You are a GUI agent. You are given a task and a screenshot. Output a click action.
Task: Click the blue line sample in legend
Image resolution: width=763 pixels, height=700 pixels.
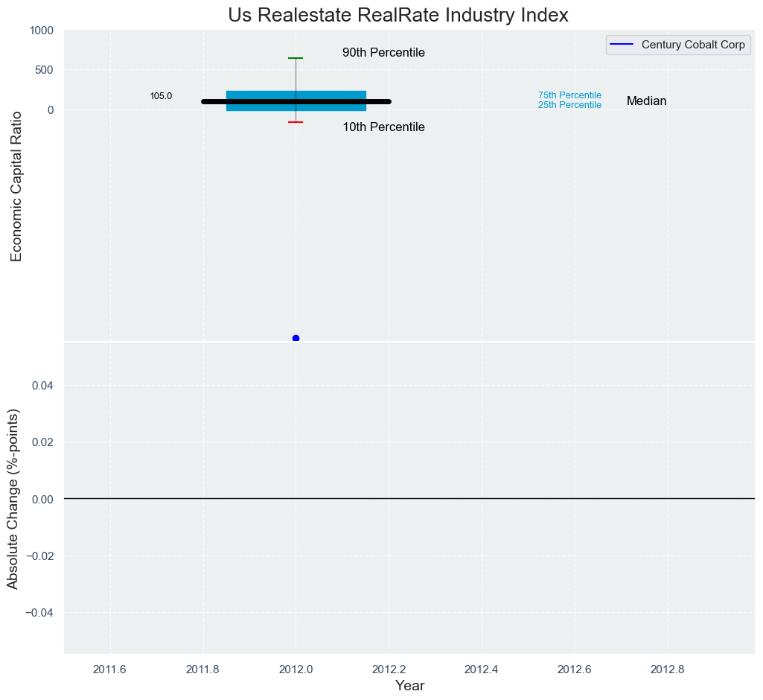click(622, 45)
